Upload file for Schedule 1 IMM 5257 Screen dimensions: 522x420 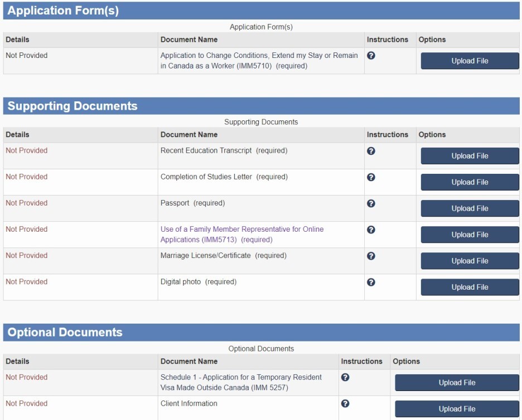tap(457, 383)
